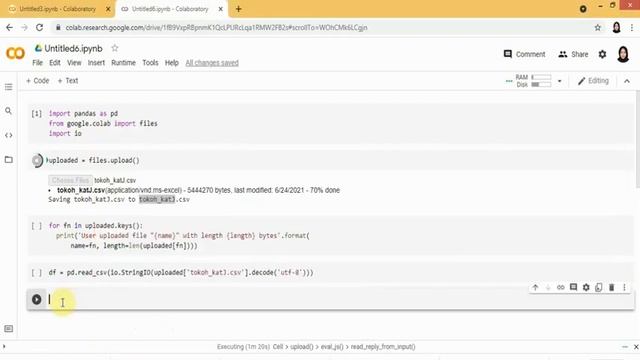This screenshot has width=640, height=360.
Task: Open the find and replace search icon
Action: (x=9, y=111)
